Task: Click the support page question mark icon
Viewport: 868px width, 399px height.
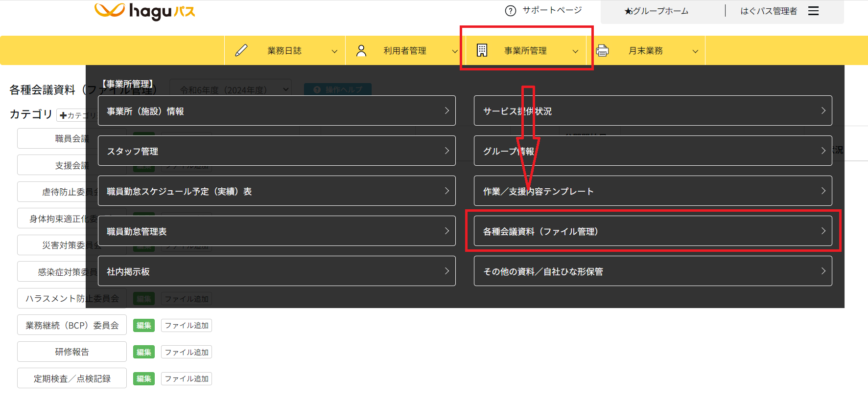Action: point(510,11)
